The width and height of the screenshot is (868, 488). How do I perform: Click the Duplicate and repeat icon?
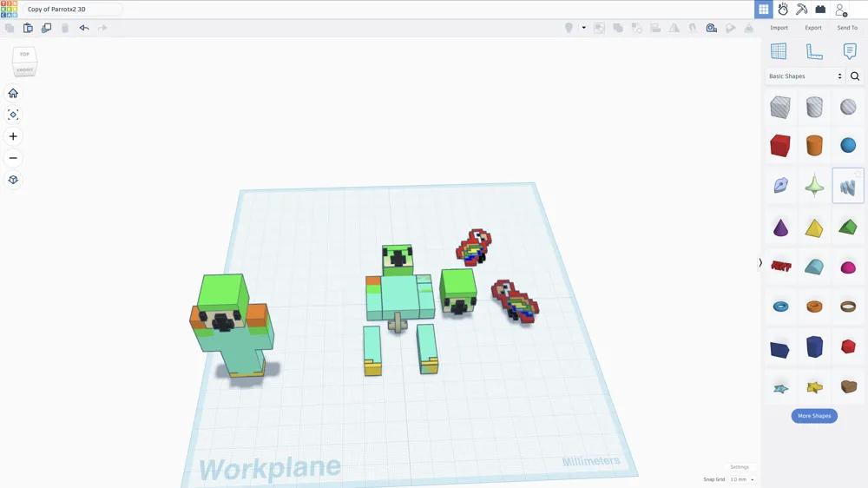tap(47, 28)
